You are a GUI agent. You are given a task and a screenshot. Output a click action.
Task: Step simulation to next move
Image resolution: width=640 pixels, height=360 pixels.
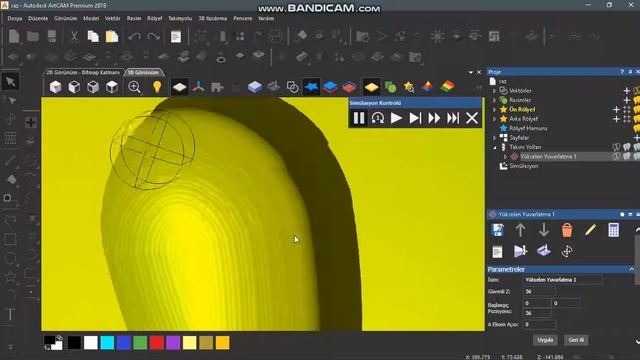(415, 118)
